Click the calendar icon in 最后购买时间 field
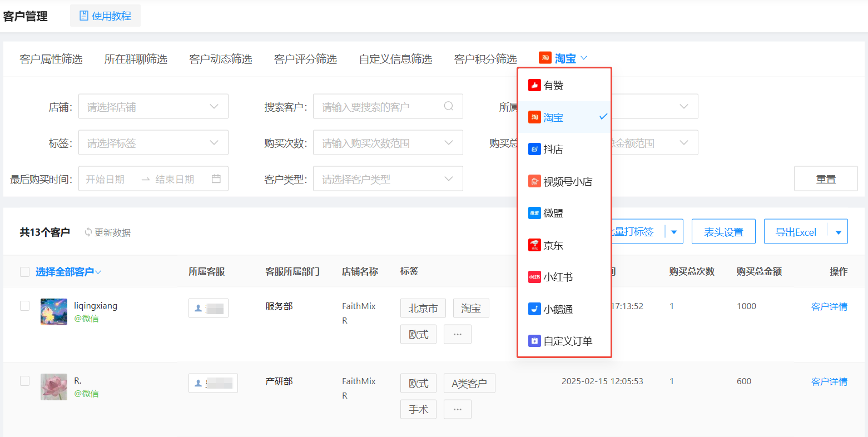868x437 pixels. [x=216, y=179]
